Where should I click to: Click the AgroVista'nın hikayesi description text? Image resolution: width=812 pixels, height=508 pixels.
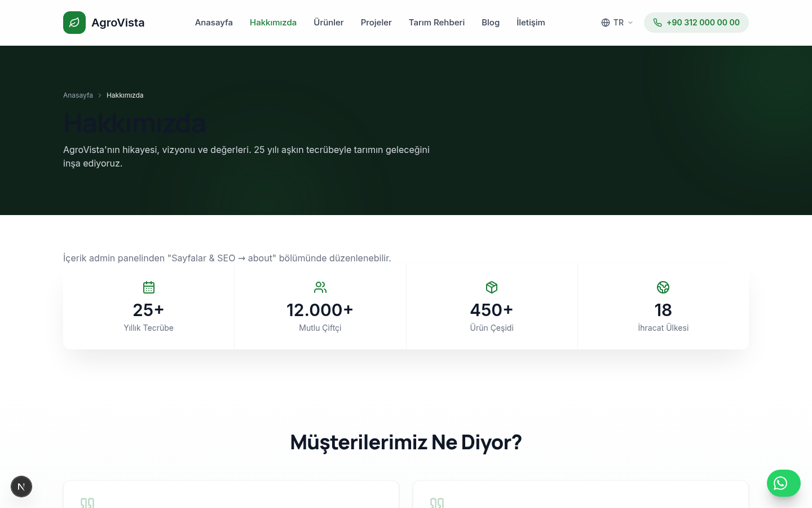point(246,156)
